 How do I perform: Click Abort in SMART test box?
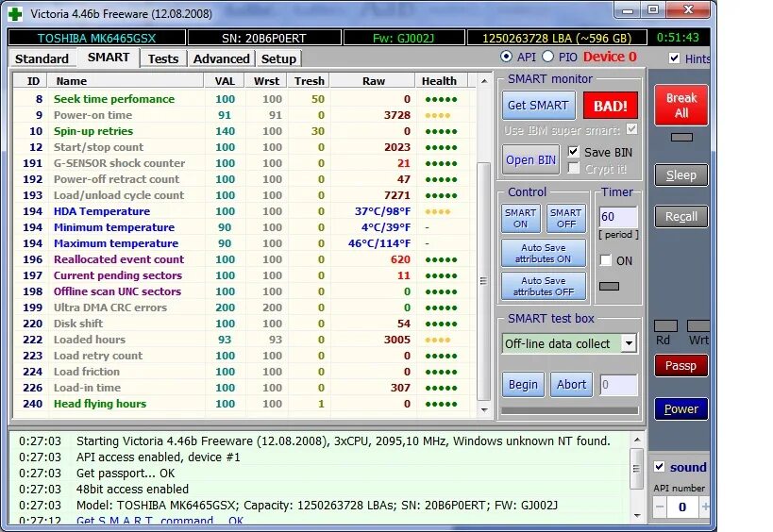(x=571, y=384)
